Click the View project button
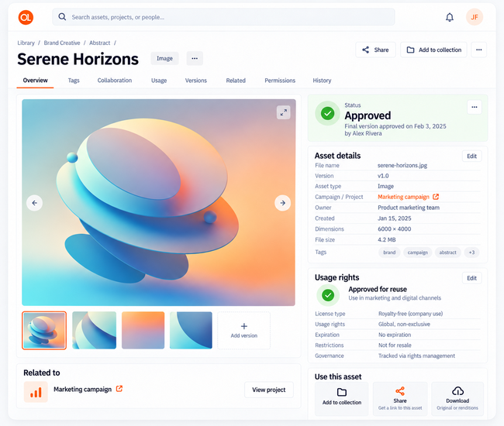Screen dimensions: 504x426 269,390
